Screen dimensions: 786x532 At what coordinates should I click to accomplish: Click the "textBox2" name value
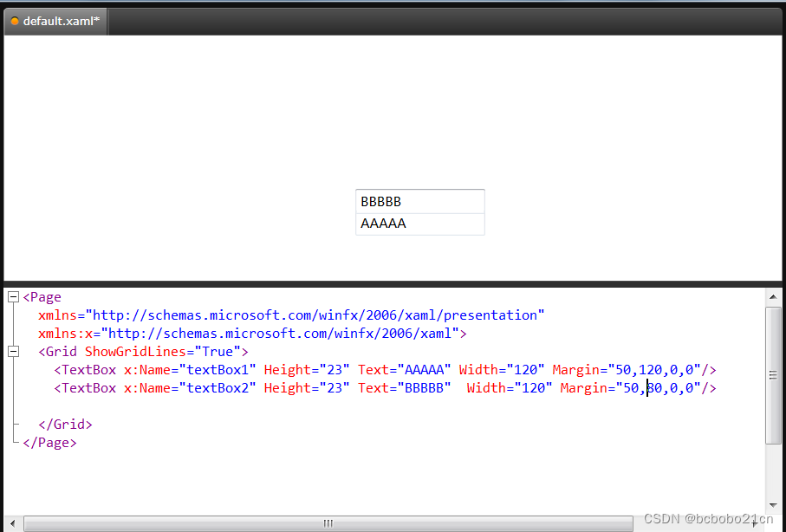[218, 388]
